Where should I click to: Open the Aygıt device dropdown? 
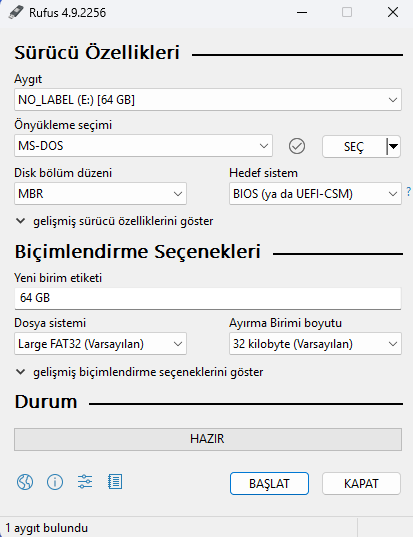(x=208, y=100)
